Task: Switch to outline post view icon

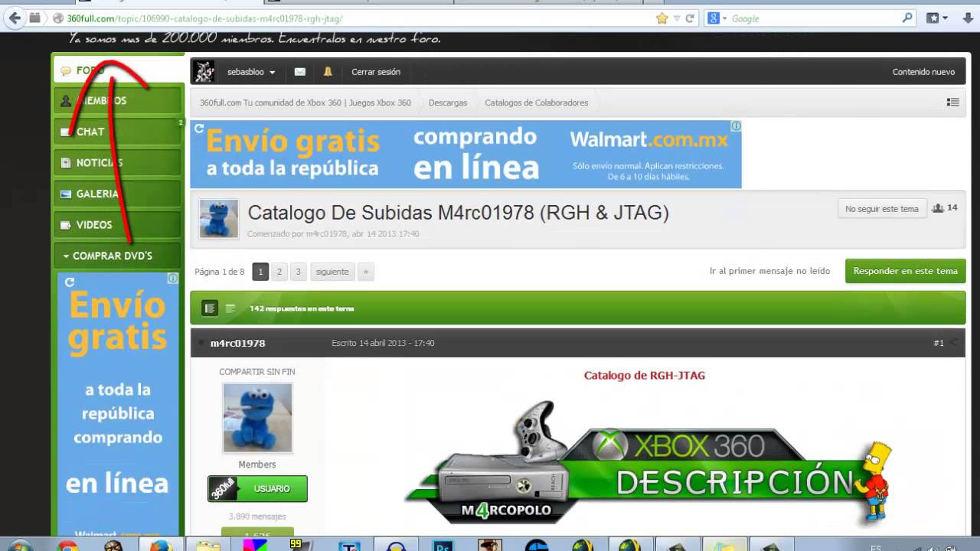Action: tap(230, 308)
